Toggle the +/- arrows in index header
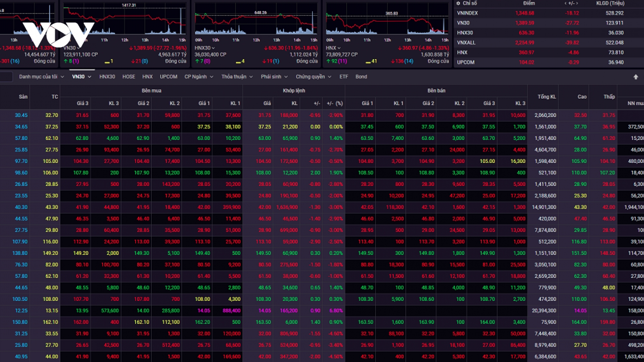 click(571, 3)
